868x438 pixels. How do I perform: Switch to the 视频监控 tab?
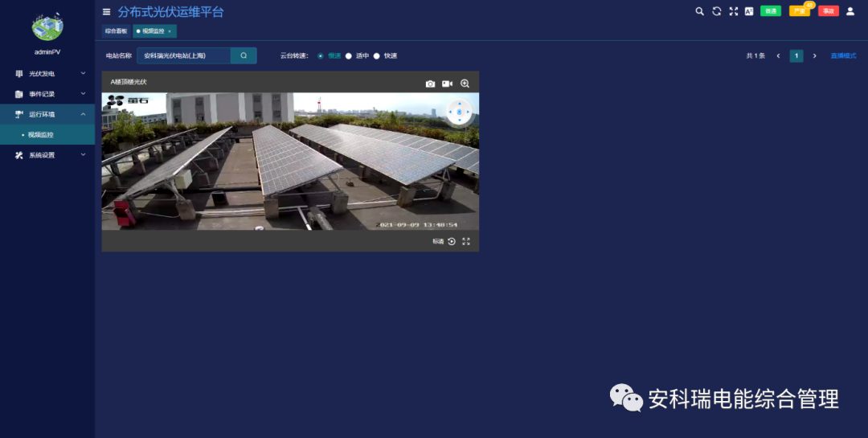pos(154,31)
